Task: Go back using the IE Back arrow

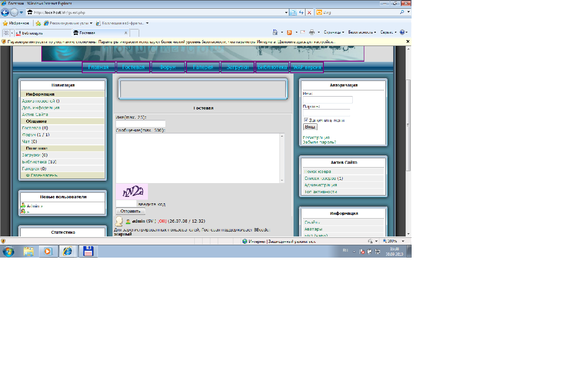Action: (5, 12)
